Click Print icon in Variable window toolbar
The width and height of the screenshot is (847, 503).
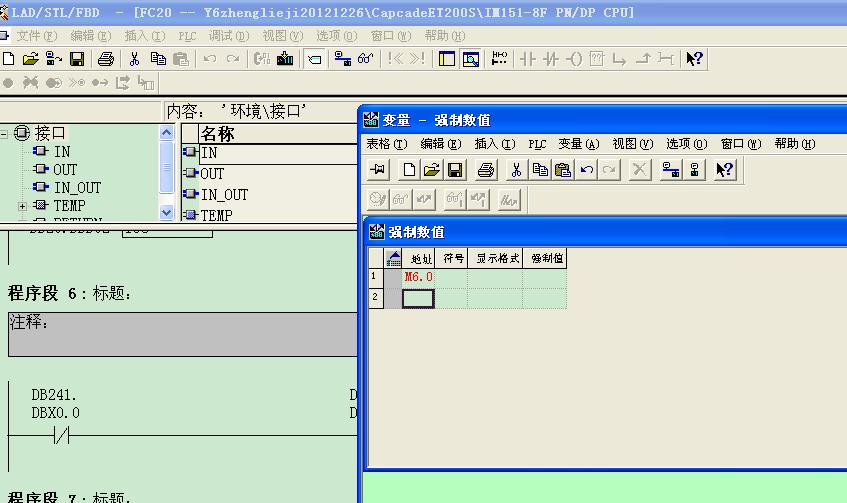486,170
